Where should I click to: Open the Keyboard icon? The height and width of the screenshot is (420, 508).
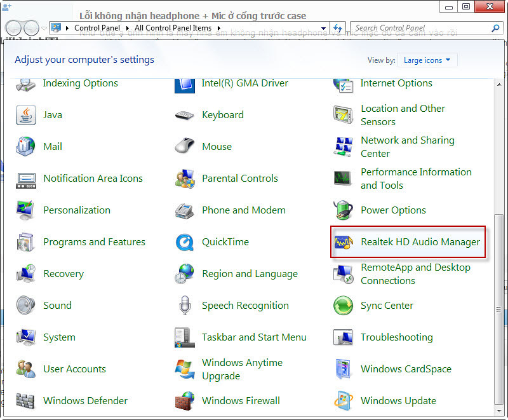point(185,115)
